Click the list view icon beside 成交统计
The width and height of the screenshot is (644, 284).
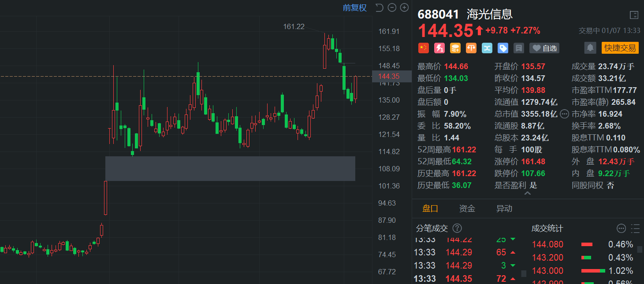coord(635,228)
